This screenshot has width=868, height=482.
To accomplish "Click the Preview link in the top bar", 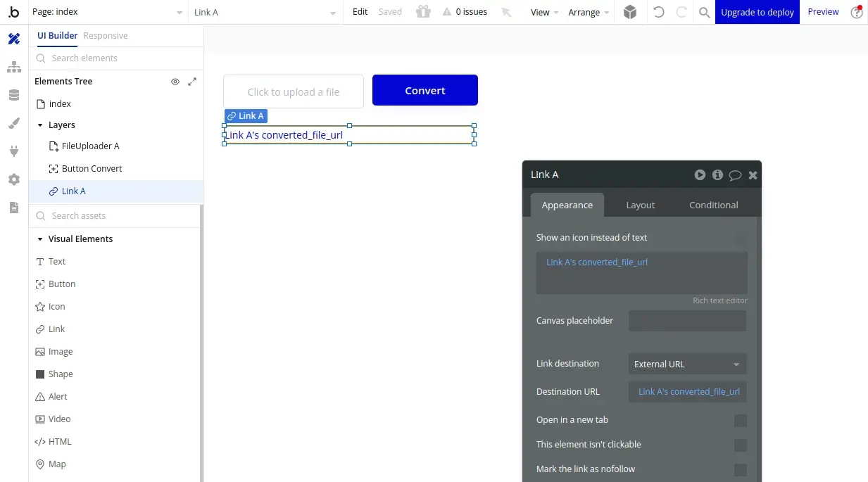I will point(823,11).
